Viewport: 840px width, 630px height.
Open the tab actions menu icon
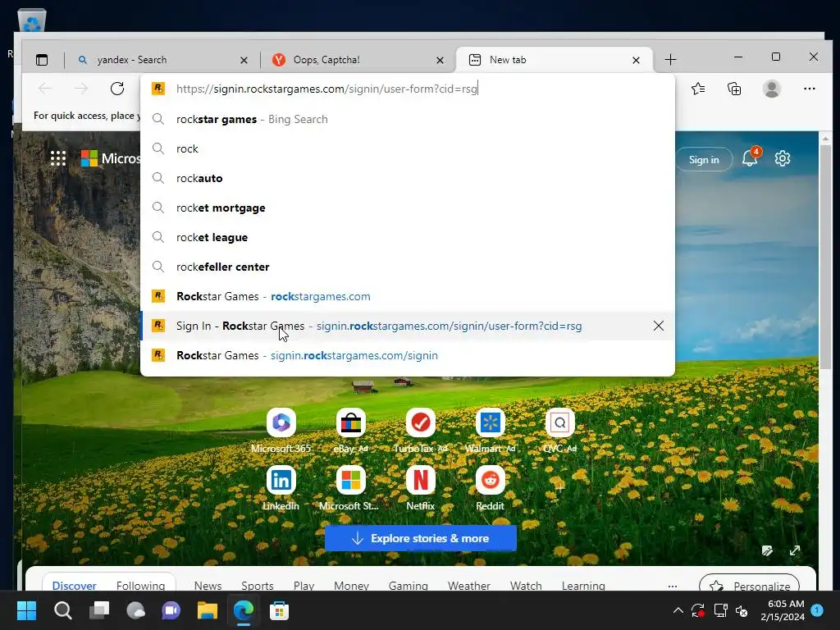tap(42, 60)
